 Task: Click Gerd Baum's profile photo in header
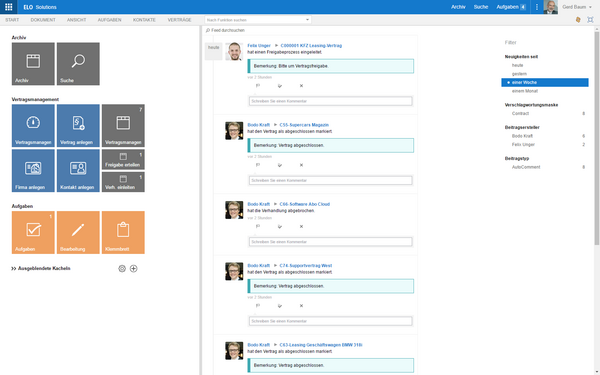551,7
